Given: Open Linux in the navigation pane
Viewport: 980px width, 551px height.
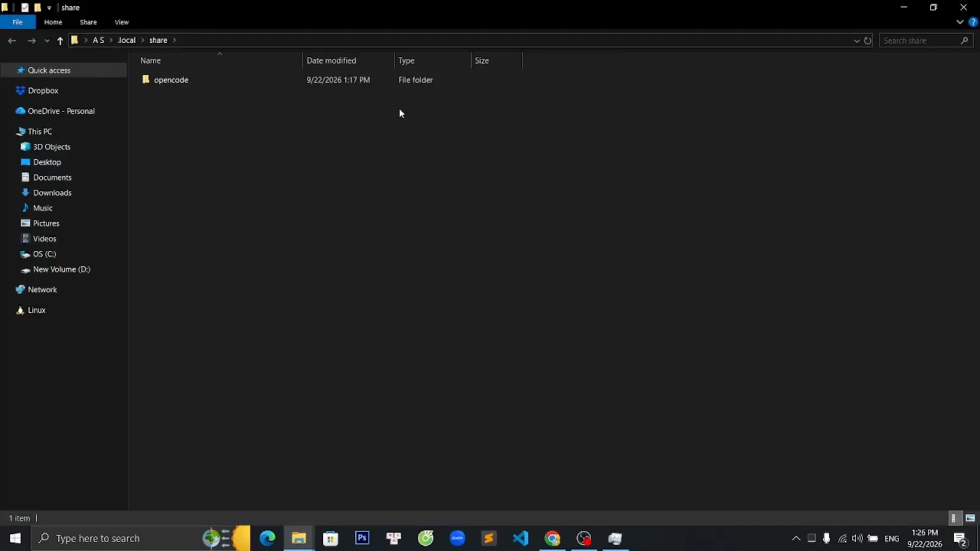Looking at the screenshot, I should click(x=37, y=310).
